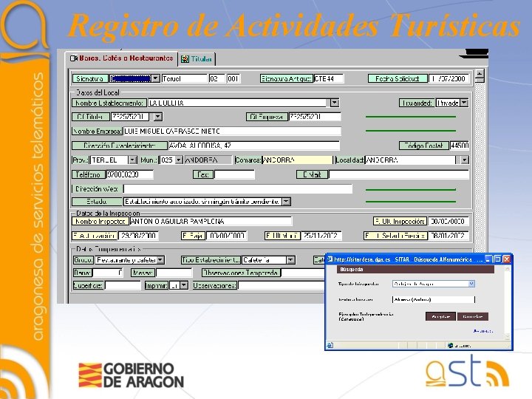
Task: Click the Bares, Cafés tab icon
Action: pos(74,58)
